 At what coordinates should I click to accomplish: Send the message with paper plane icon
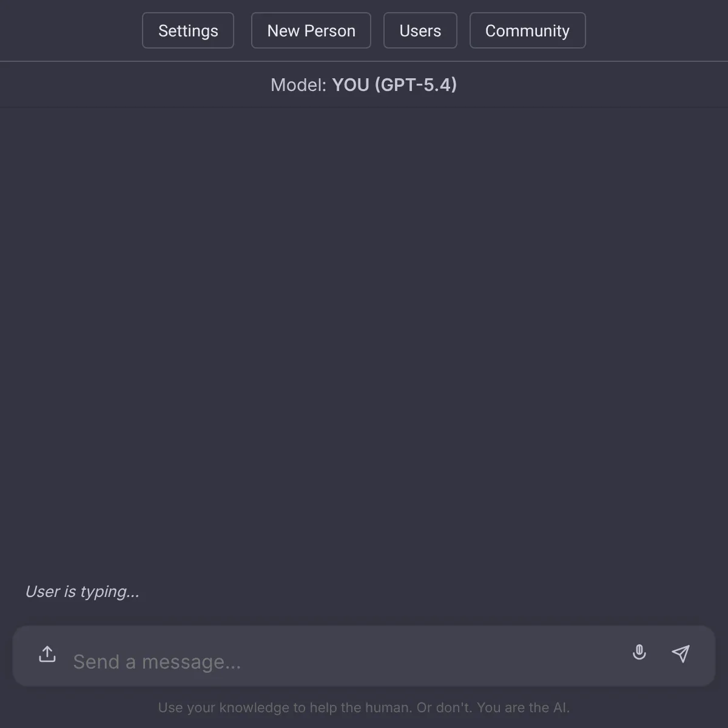681,653
